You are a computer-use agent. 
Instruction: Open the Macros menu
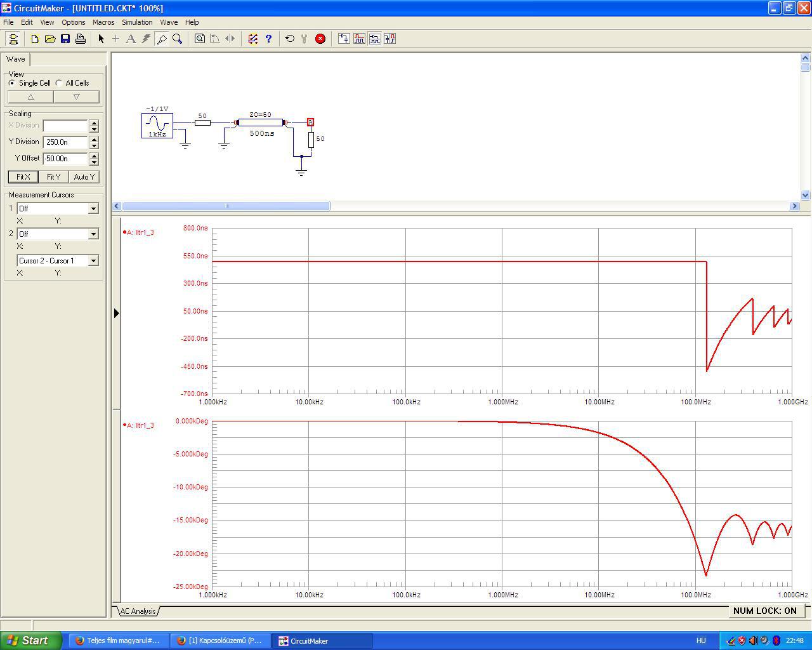click(103, 22)
